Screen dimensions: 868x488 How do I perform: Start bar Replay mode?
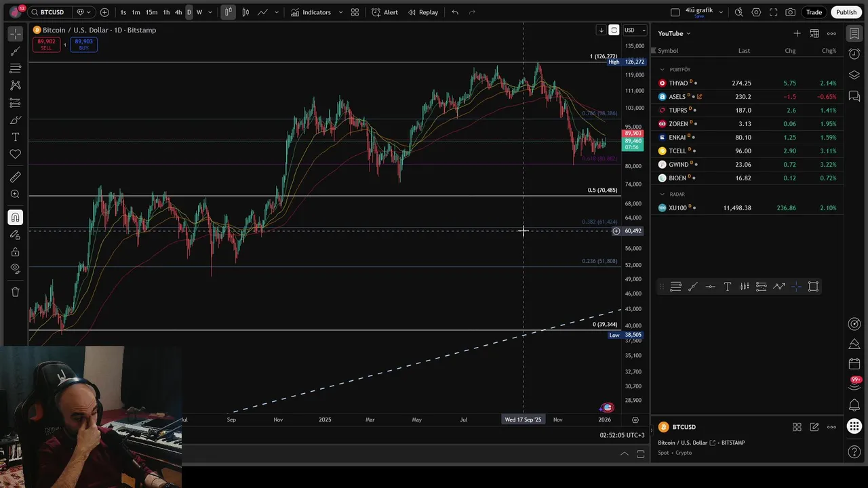pyautogui.click(x=422, y=12)
